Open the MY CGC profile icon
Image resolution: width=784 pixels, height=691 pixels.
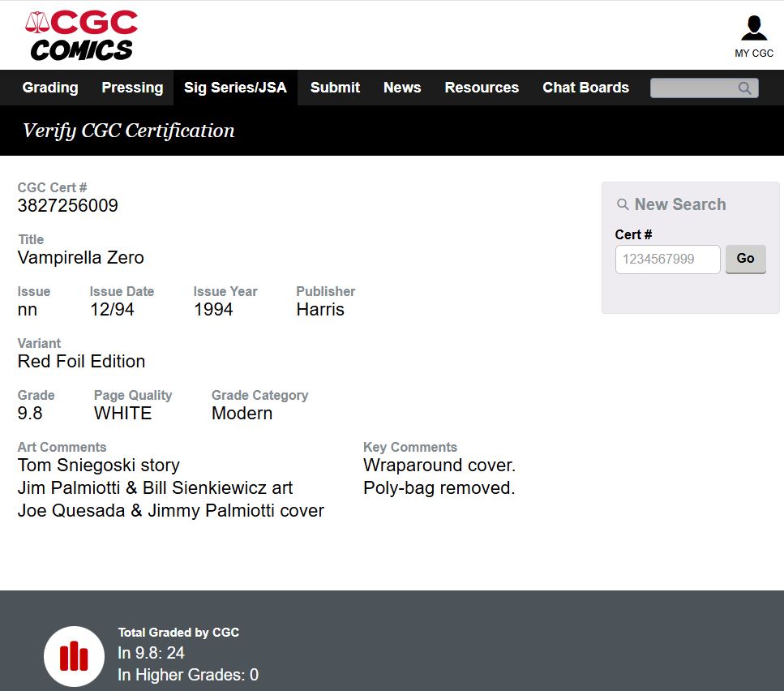(x=753, y=28)
